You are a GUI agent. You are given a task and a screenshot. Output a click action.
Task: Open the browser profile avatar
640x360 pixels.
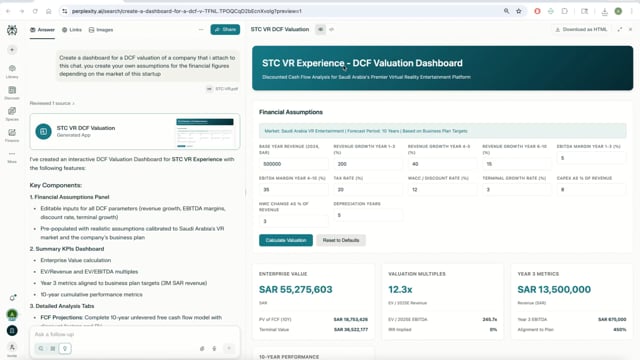[618, 11]
